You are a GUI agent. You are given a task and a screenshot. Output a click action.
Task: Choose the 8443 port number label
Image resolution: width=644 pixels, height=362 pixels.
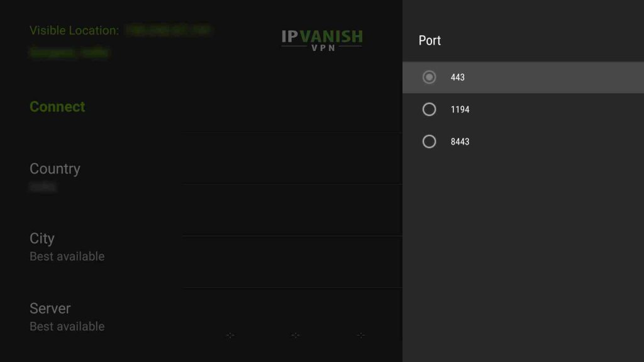pos(460,141)
